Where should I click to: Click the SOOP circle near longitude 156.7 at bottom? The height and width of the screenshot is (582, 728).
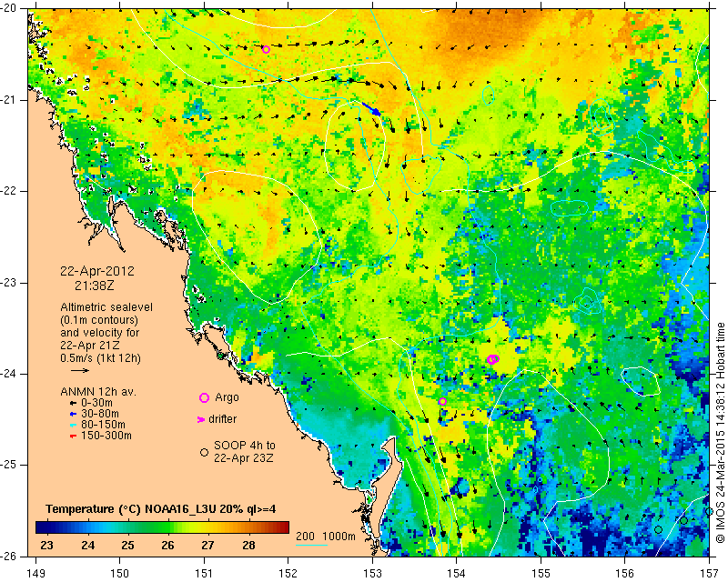pyautogui.click(x=683, y=521)
